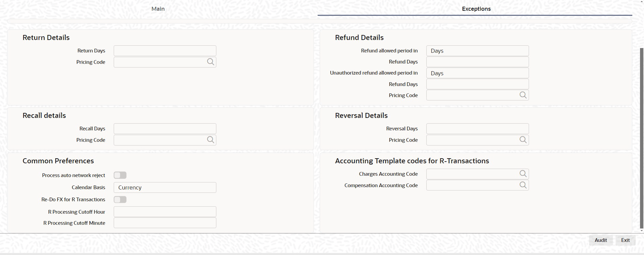This screenshot has width=644, height=255.
Task: Focus R Processing Cutoff Minute field
Action: (165, 223)
